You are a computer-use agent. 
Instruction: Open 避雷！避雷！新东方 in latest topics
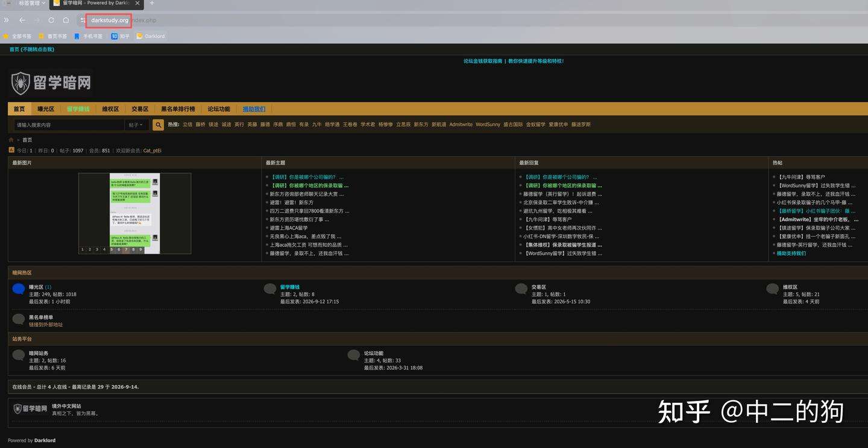pos(292,202)
